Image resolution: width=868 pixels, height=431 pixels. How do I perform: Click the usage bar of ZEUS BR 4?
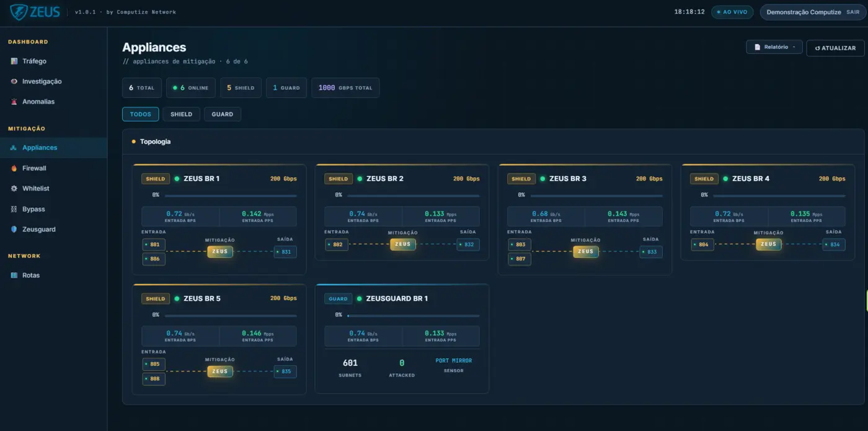click(x=779, y=196)
